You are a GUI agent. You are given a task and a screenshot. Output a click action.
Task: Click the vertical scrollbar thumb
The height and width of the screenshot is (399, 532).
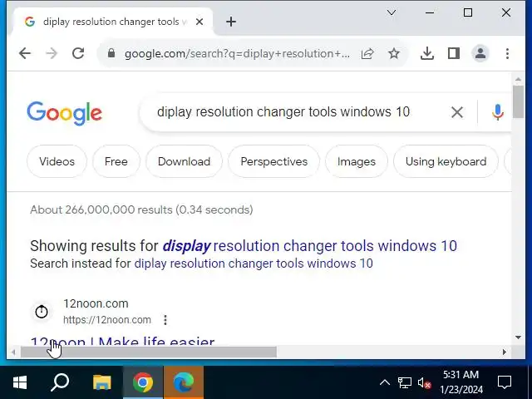pos(518,101)
